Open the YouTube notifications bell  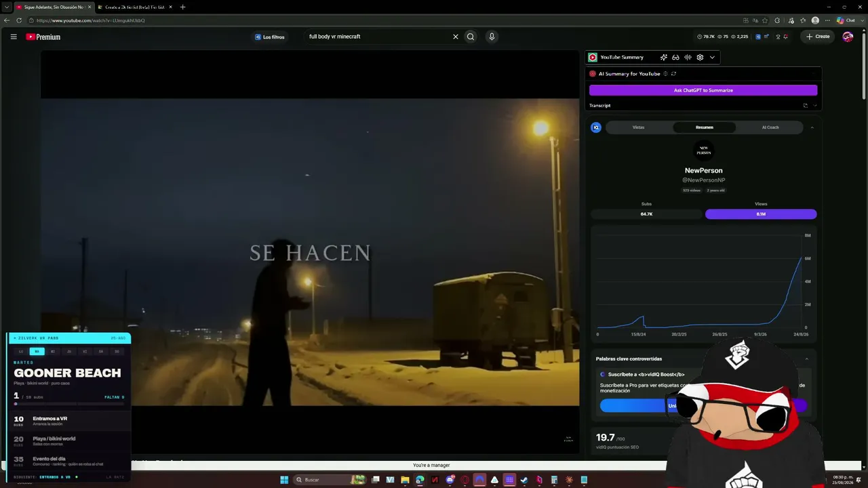[x=785, y=37]
